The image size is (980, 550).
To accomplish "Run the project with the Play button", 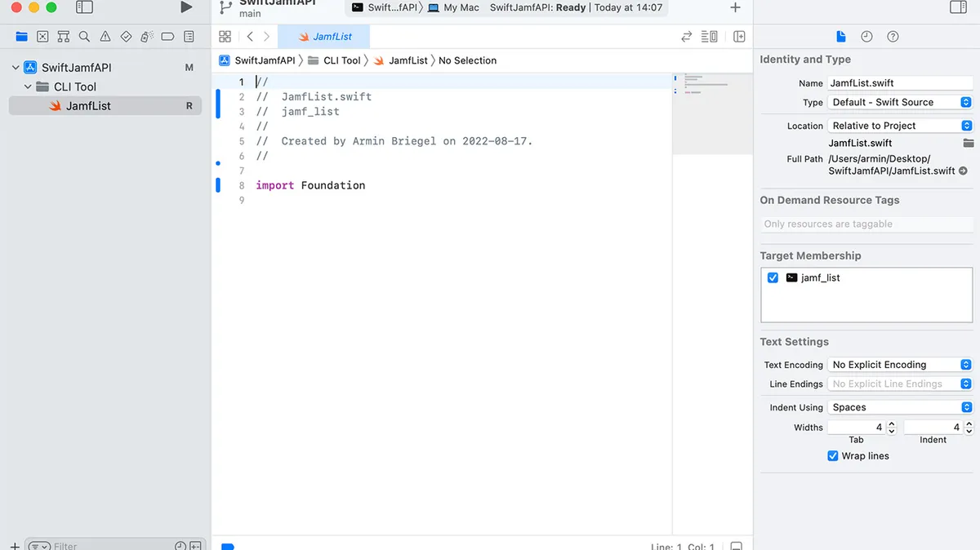I will pos(186,7).
